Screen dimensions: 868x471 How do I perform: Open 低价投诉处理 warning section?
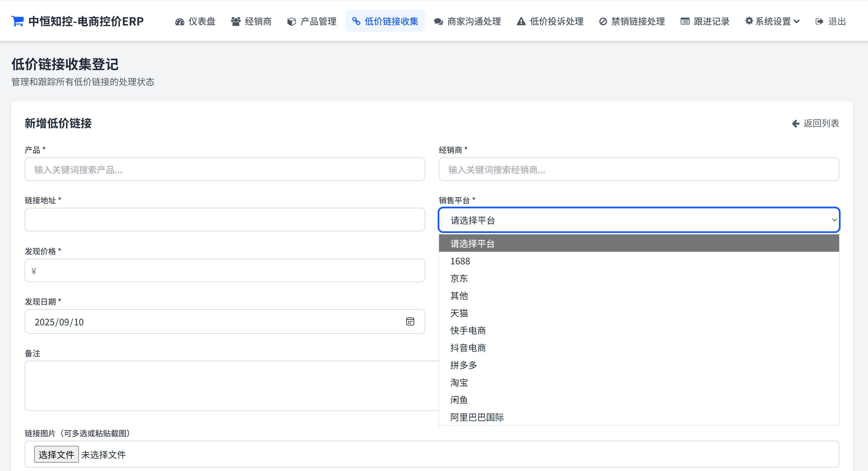[x=550, y=21]
